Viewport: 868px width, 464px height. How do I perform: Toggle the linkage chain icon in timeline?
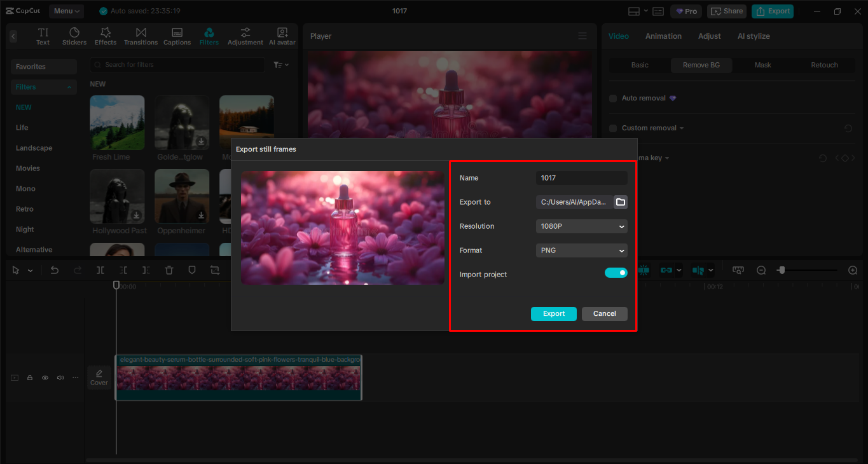pos(666,270)
